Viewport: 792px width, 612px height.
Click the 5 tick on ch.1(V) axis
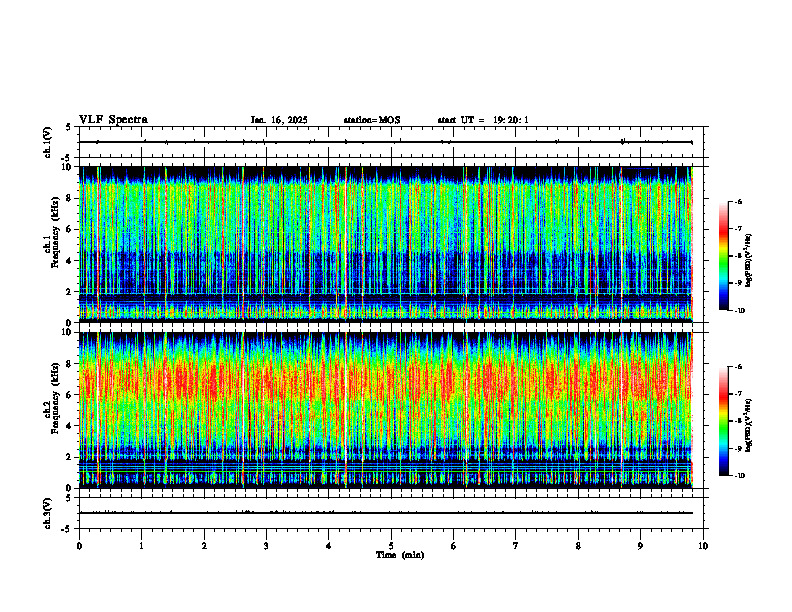(x=68, y=127)
